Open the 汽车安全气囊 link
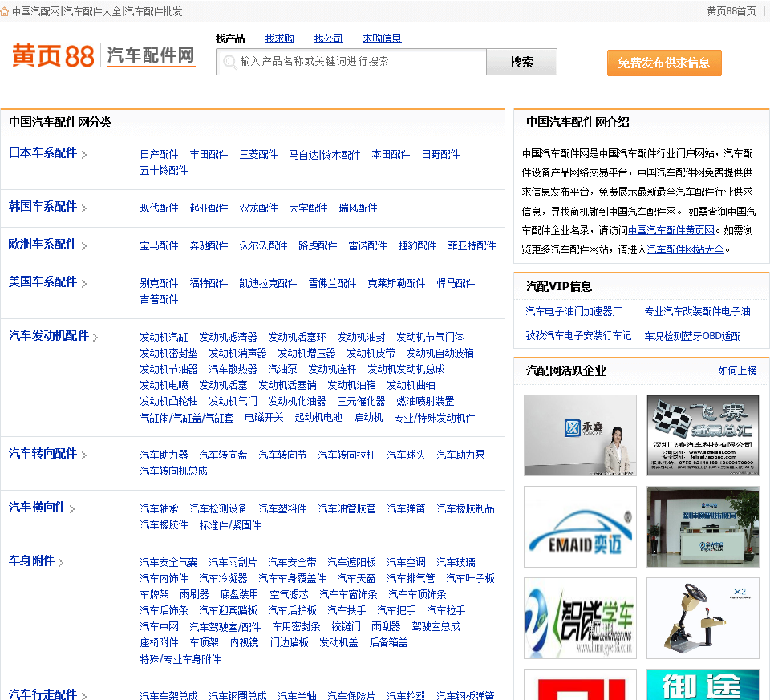The width and height of the screenshot is (770, 700). (x=169, y=563)
